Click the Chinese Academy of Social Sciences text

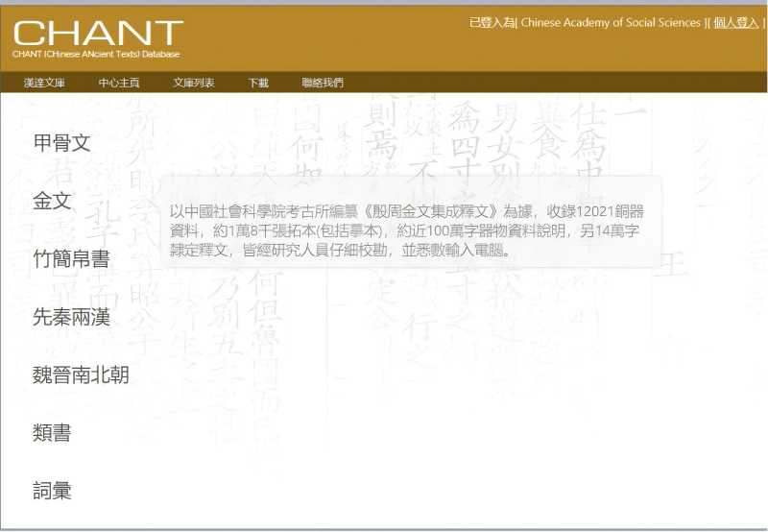pos(611,22)
